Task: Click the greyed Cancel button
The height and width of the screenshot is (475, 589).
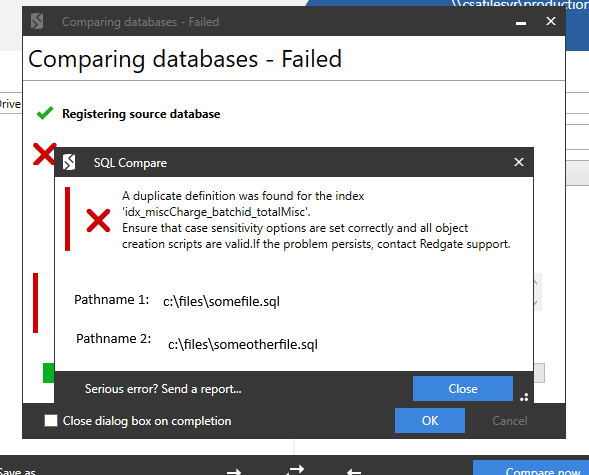Action: coord(510,421)
